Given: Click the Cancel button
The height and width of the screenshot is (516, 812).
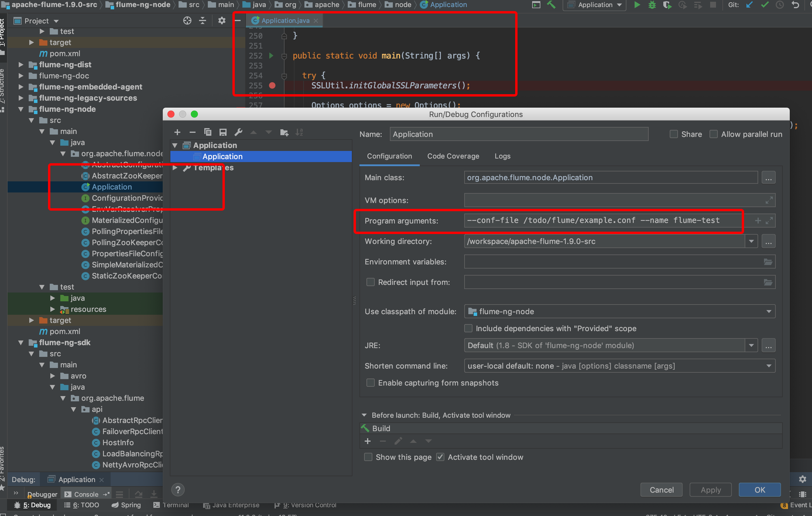Looking at the screenshot, I should (661, 490).
